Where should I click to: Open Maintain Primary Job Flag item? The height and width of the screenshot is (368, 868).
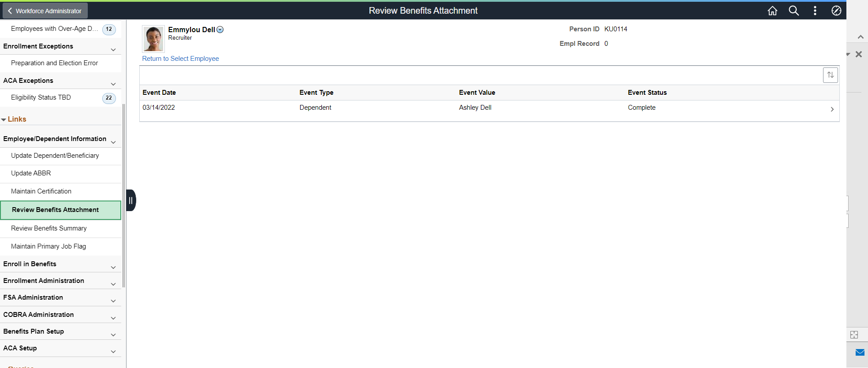60,246
